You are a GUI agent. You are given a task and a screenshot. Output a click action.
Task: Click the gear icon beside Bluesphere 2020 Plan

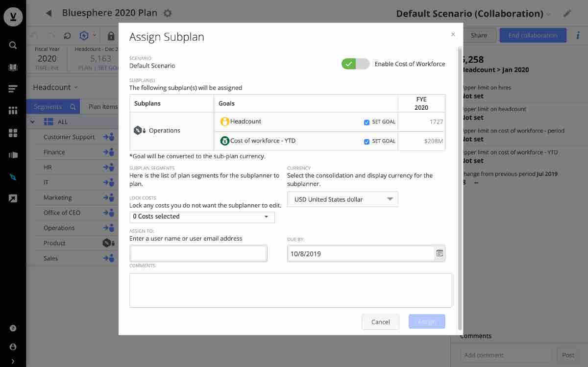point(167,13)
